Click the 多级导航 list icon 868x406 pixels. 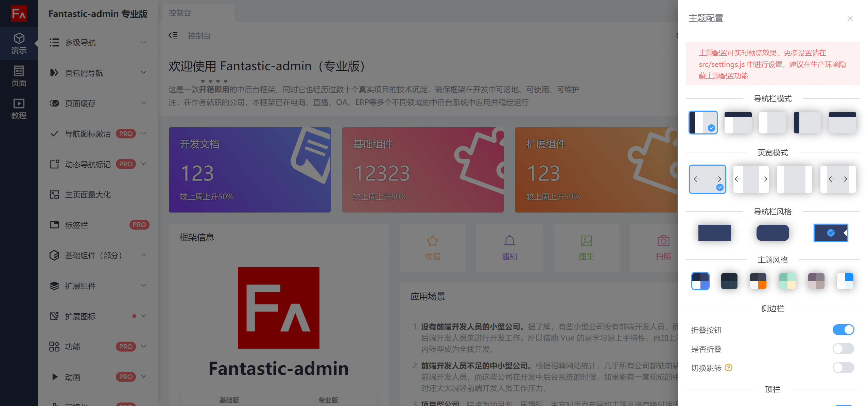[x=54, y=42]
